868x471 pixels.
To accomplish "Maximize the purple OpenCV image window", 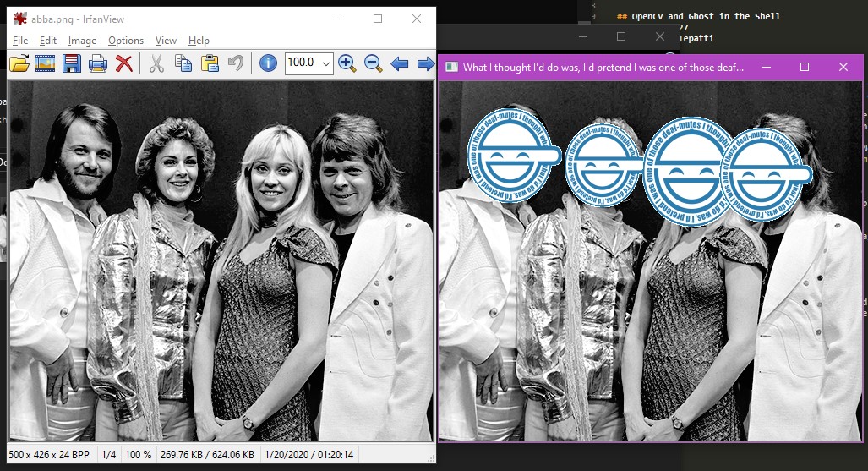I will pos(805,67).
